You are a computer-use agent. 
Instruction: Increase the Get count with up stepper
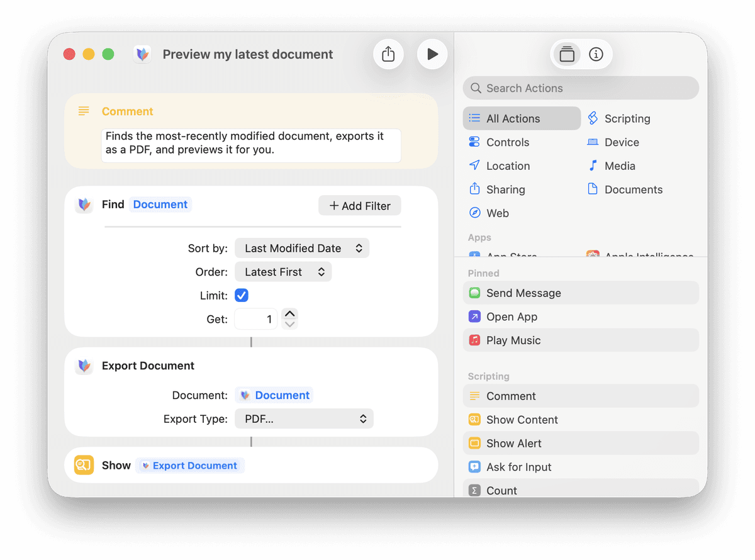pyautogui.click(x=289, y=314)
